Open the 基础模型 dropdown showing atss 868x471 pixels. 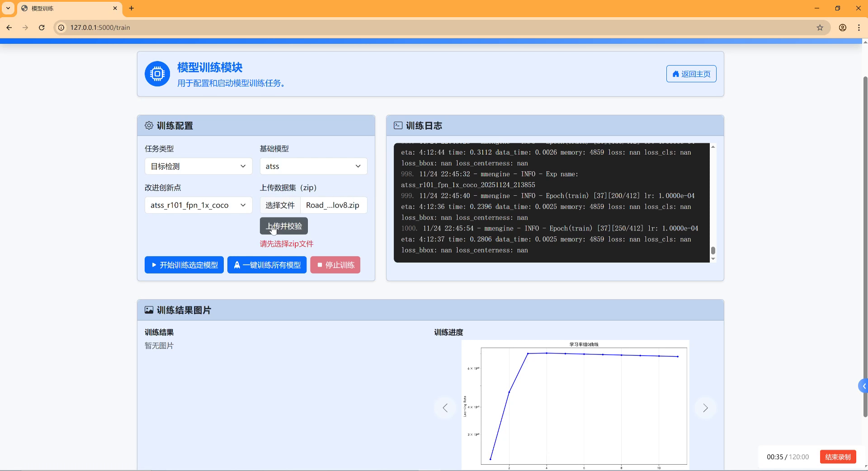(x=313, y=166)
